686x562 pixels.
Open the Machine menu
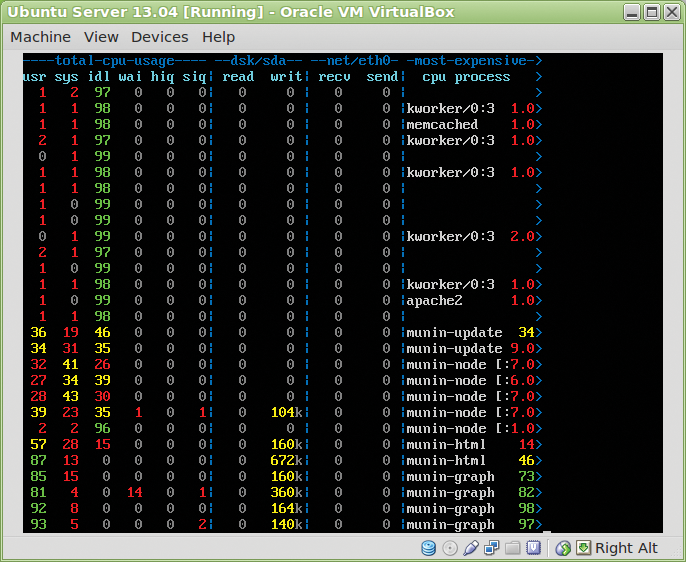40,37
